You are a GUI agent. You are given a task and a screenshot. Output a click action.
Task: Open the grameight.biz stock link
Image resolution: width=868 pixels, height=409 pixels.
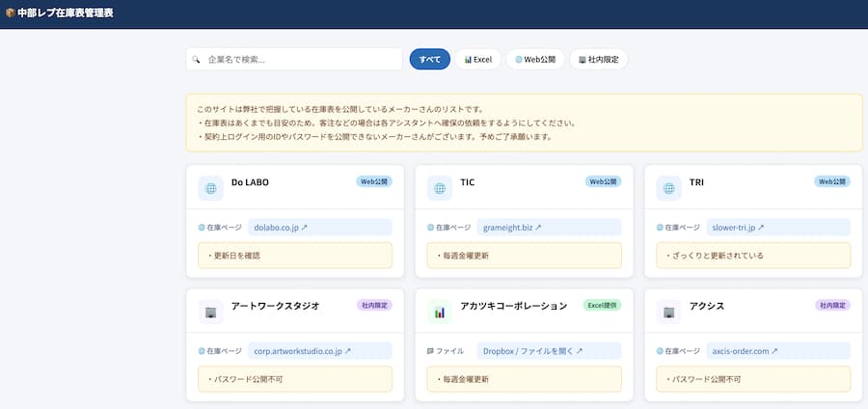[549, 228]
